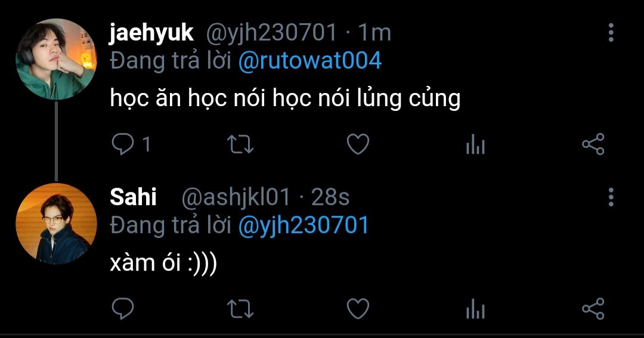
Task: Retweet jaehyuk's tweet
Action: (x=241, y=145)
